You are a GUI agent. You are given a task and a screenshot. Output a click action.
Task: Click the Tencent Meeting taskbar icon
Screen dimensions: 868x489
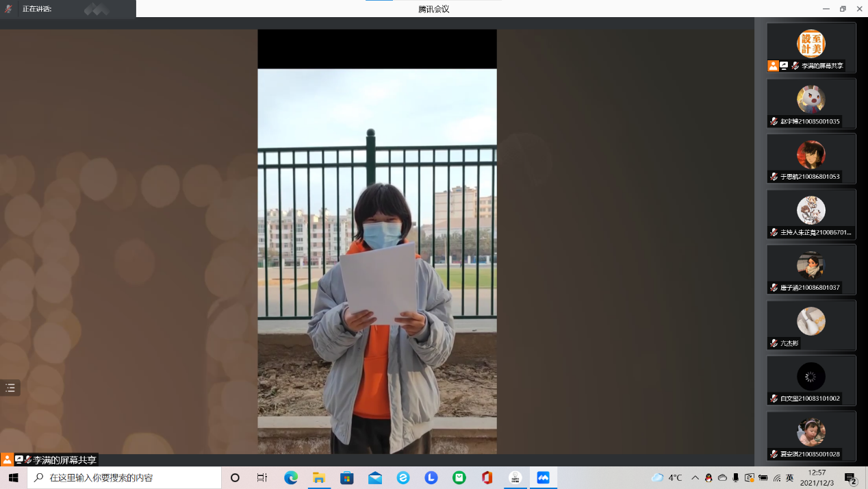coord(543,477)
